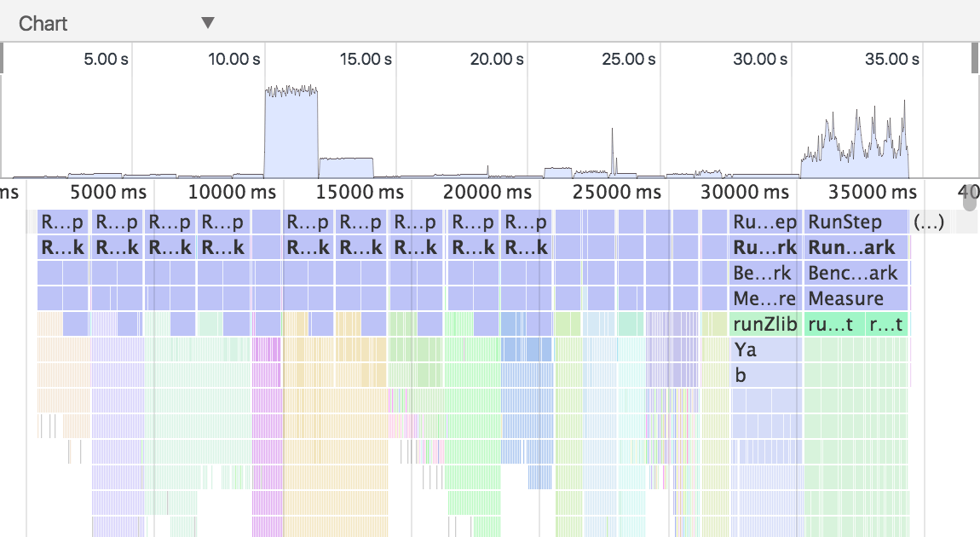The width and height of the screenshot is (980, 537).
Task: Click the 25000 ms ruler label
Action: click(617, 192)
